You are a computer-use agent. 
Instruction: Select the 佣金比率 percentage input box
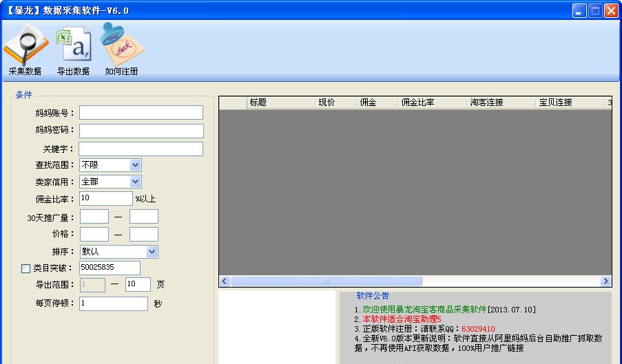[x=106, y=199]
